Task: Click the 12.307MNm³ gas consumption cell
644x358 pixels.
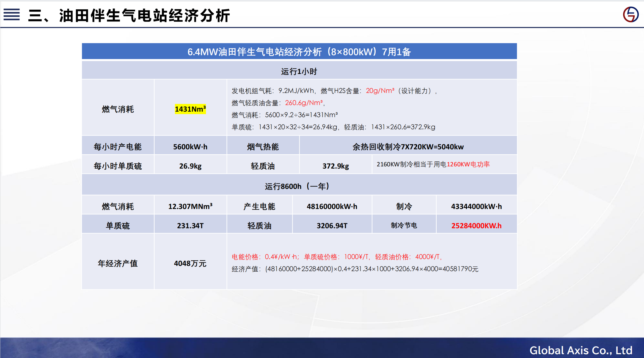Action: [x=190, y=206]
